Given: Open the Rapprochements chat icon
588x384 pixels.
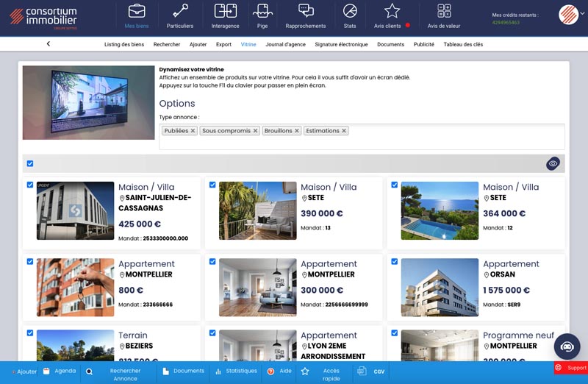Looking at the screenshot, I should (306, 11).
